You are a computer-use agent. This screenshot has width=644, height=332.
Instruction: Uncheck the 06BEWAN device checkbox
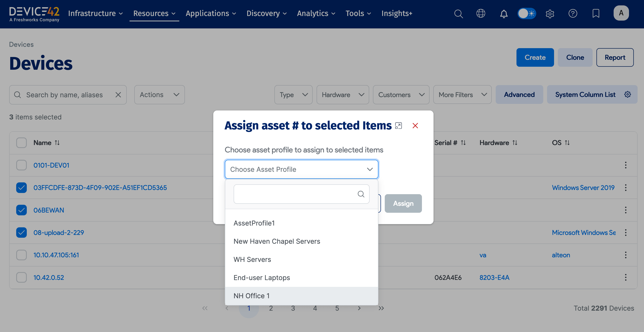pyautogui.click(x=21, y=210)
